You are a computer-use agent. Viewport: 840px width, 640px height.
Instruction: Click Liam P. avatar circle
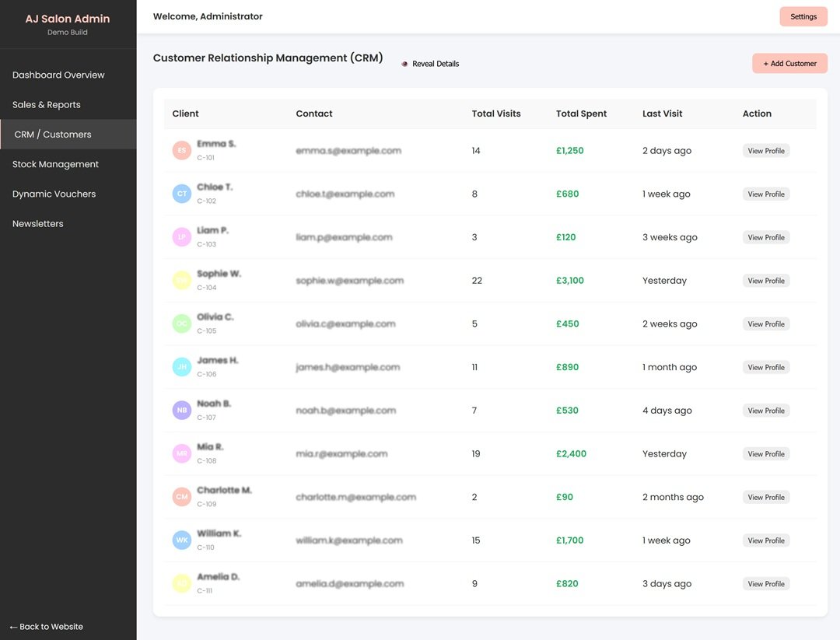[x=181, y=237]
